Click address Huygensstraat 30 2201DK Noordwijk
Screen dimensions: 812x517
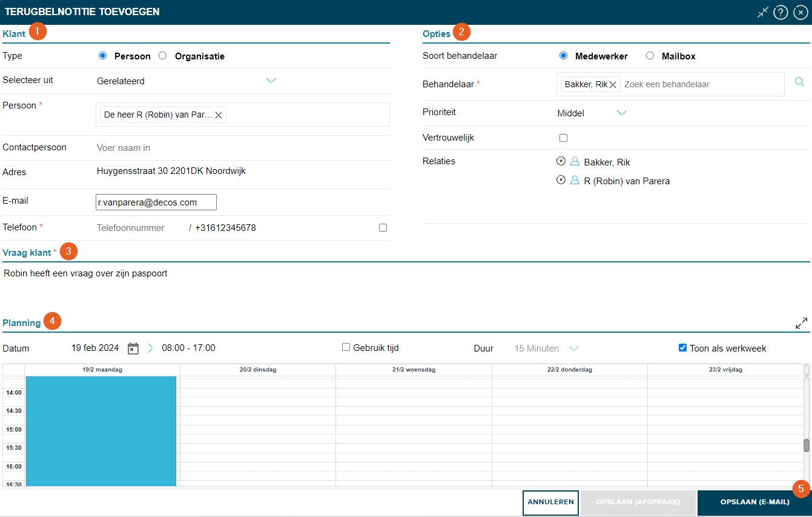click(171, 171)
